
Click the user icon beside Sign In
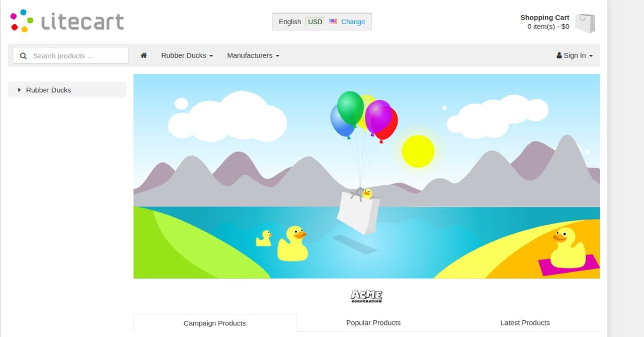[x=559, y=55]
